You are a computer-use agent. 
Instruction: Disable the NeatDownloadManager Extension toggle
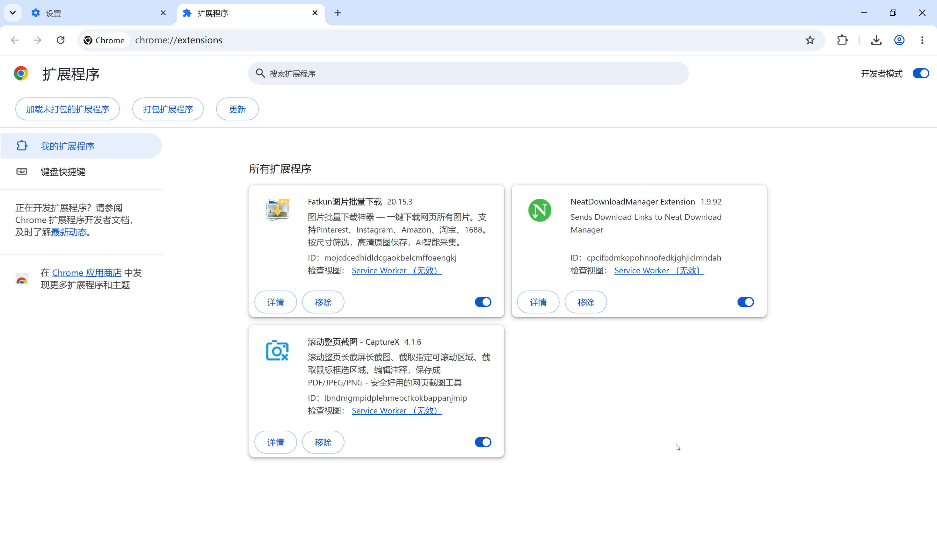coord(745,302)
